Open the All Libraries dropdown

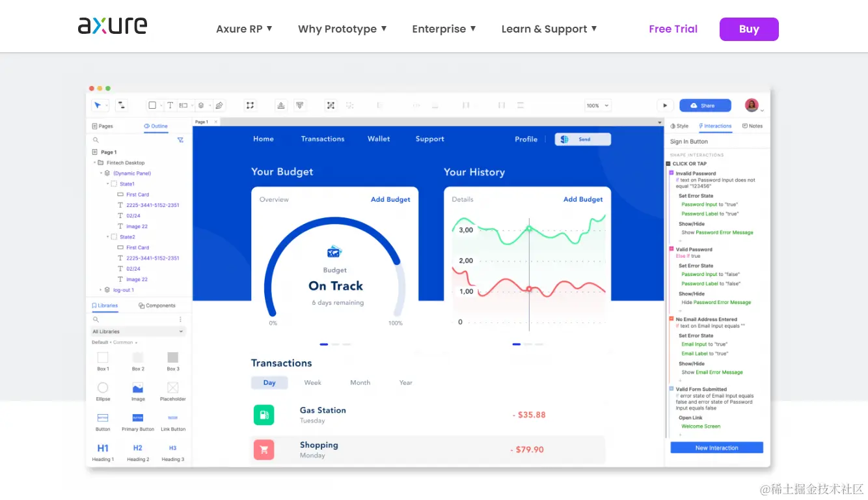pos(138,331)
